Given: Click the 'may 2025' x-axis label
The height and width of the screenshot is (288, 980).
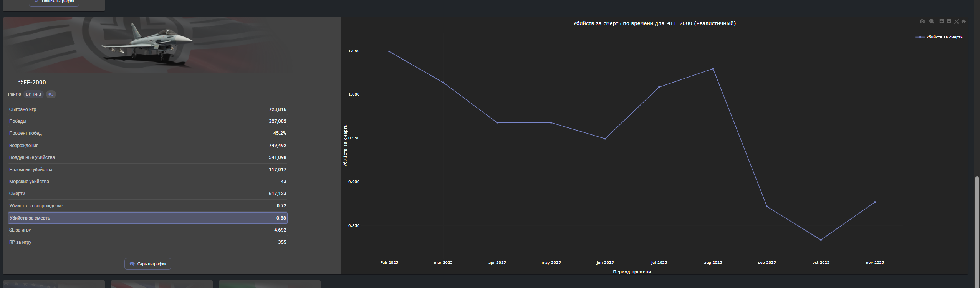Looking at the screenshot, I should point(551,263).
